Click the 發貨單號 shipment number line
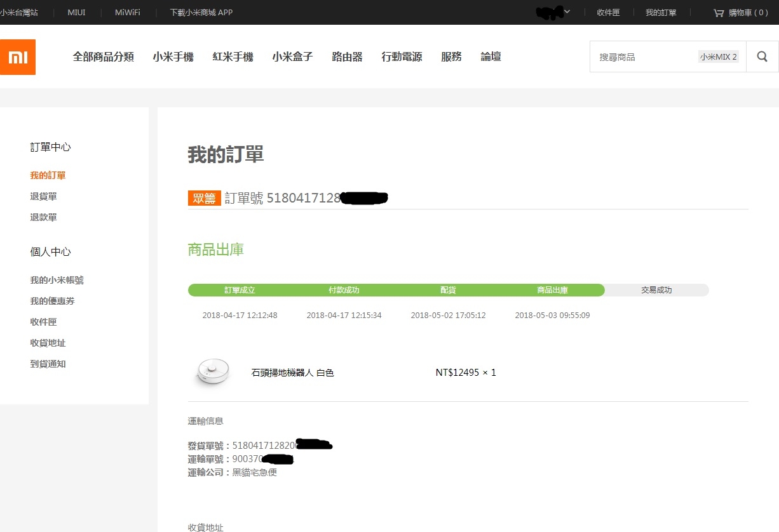 [261, 446]
